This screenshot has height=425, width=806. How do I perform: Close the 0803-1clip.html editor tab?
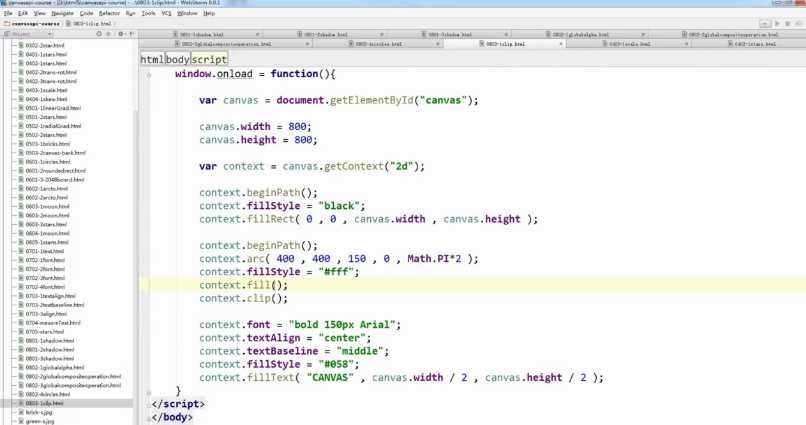(x=561, y=44)
